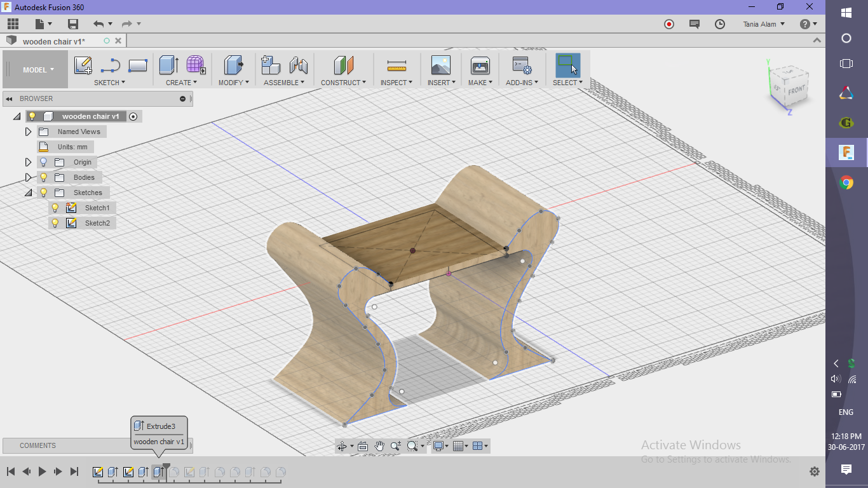868x488 pixels.
Task: Open the 3D Print make tool
Action: coord(480,65)
